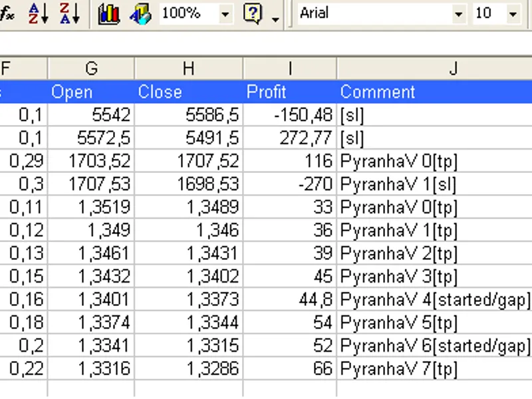Open the Drawing toolbar icon
532x399 pixels.
pyautogui.click(x=140, y=14)
